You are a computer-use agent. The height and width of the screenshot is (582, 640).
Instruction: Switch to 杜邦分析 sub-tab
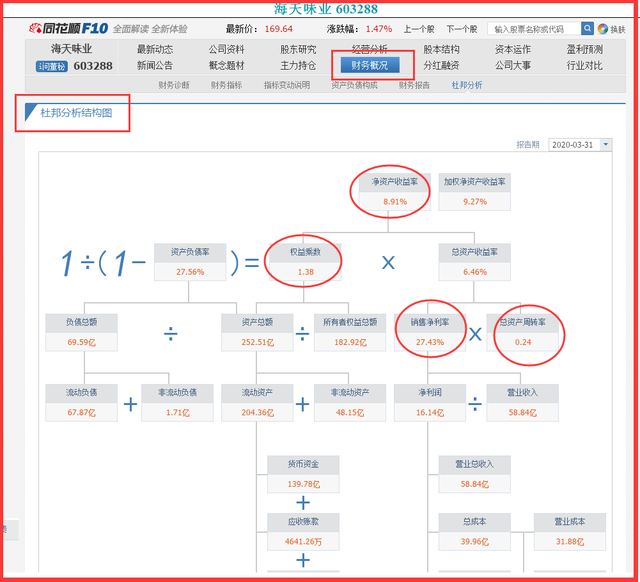467,85
